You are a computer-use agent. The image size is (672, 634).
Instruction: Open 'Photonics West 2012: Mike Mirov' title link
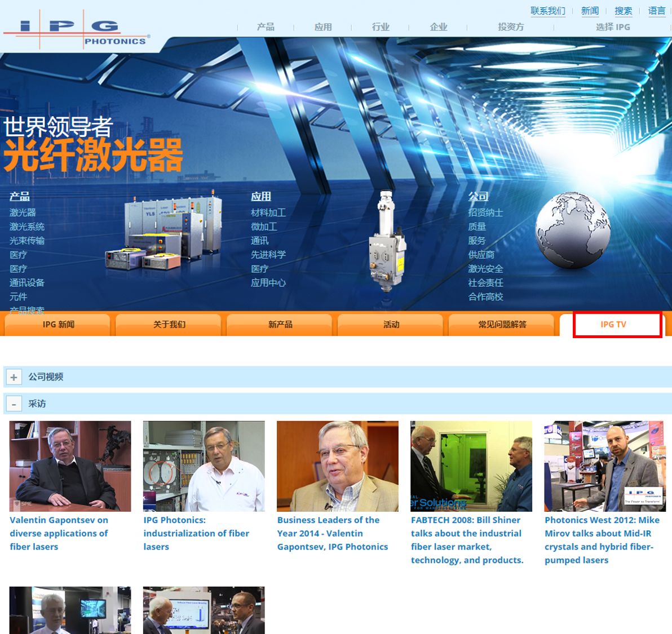click(x=602, y=540)
